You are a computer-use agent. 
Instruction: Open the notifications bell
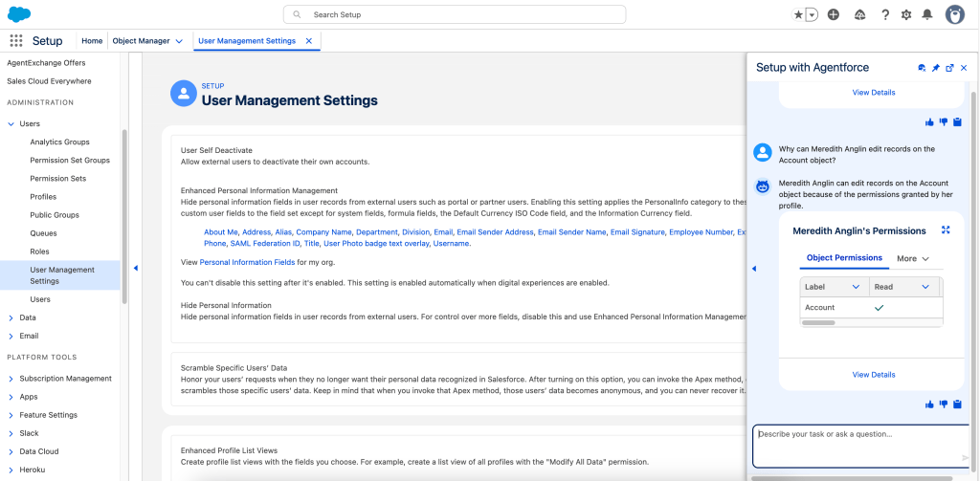click(927, 14)
